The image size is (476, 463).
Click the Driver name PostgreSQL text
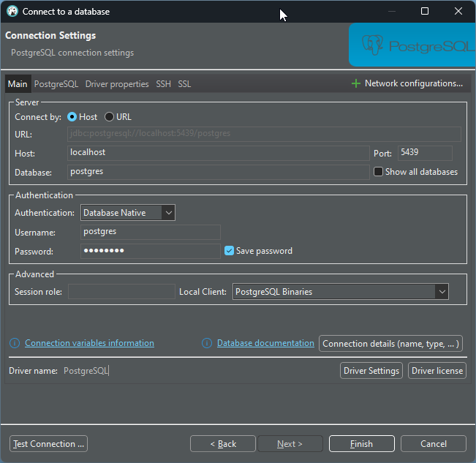click(86, 371)
